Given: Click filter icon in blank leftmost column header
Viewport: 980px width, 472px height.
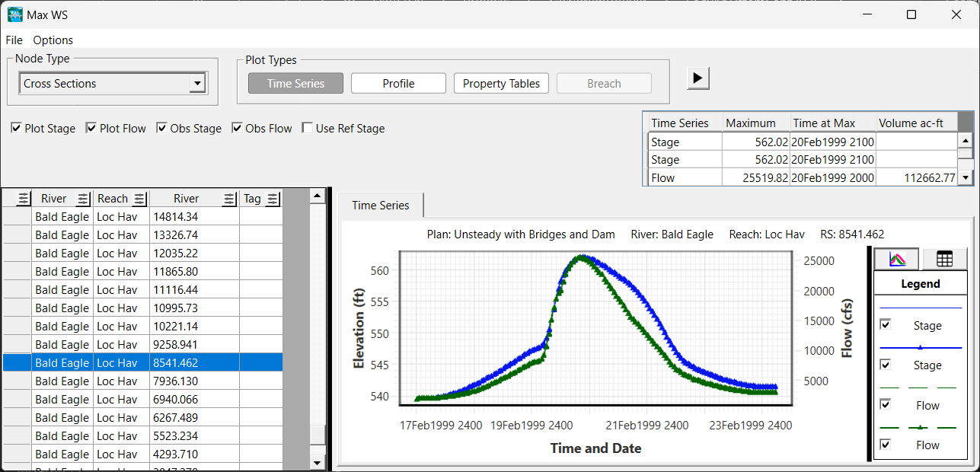Looking at the screenshot, I should pos(24,199).
